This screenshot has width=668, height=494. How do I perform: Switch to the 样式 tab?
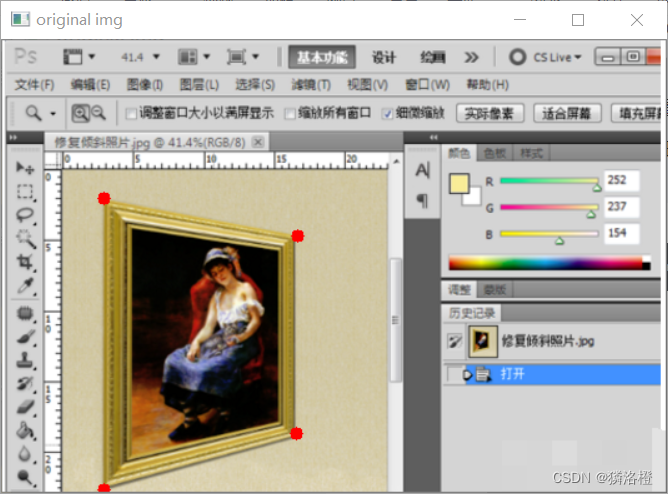[531, 153]
